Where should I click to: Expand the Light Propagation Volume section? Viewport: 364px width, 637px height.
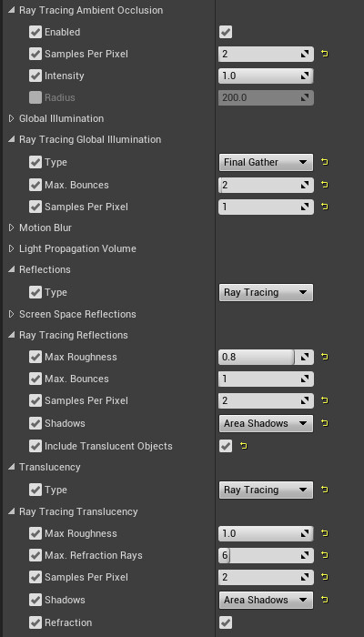click(11, 248)
